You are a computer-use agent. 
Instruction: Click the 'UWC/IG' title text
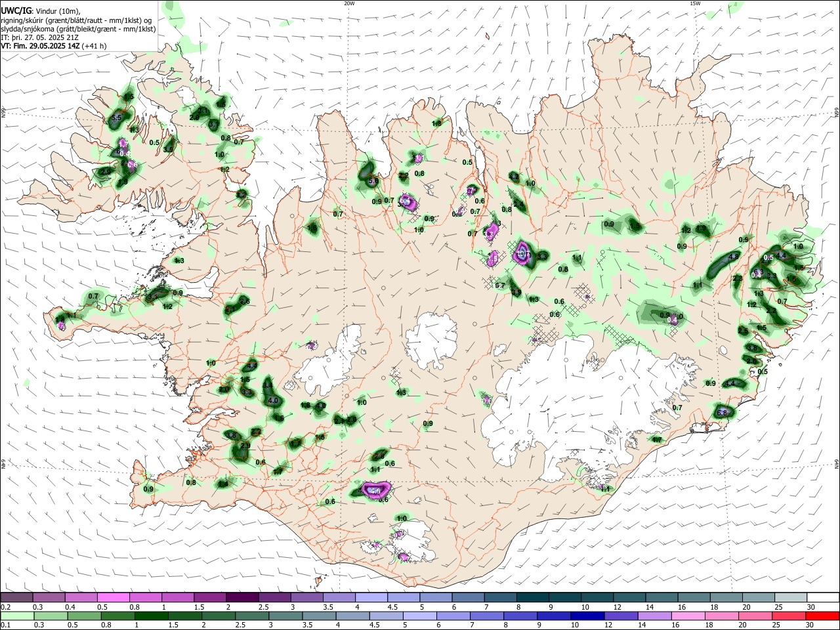16,11
